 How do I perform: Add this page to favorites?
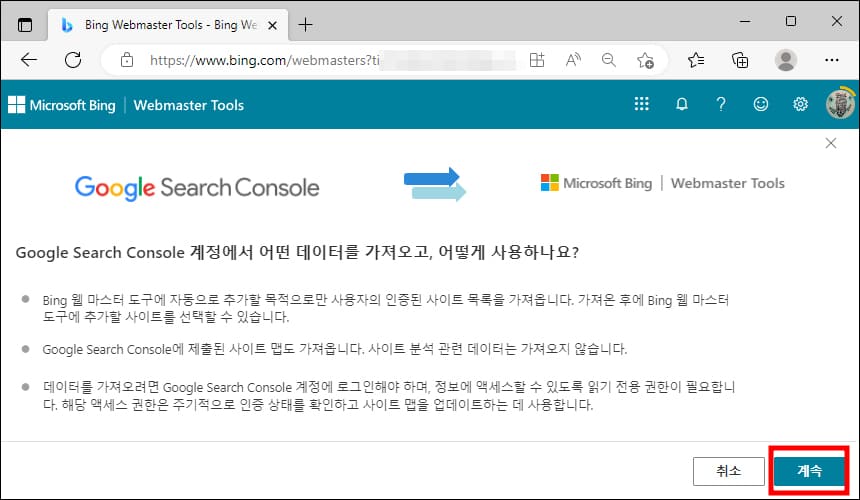(645, 60)
